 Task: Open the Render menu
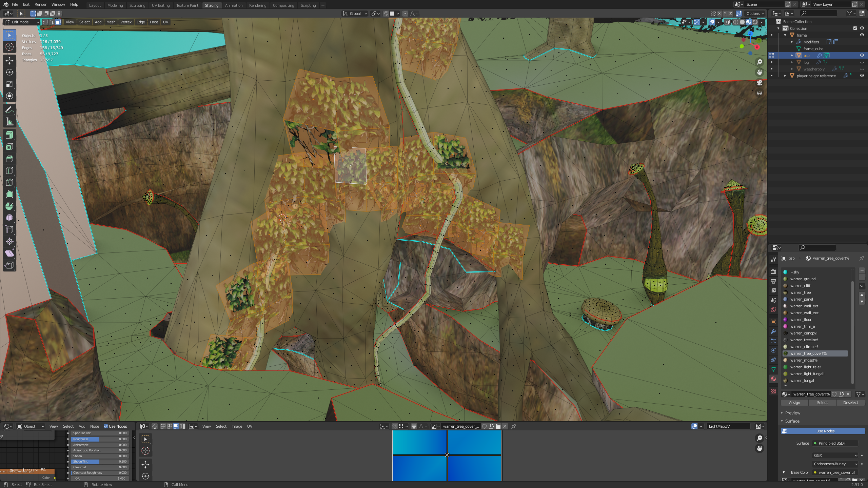pyautogui.click(x=40, y=4)
